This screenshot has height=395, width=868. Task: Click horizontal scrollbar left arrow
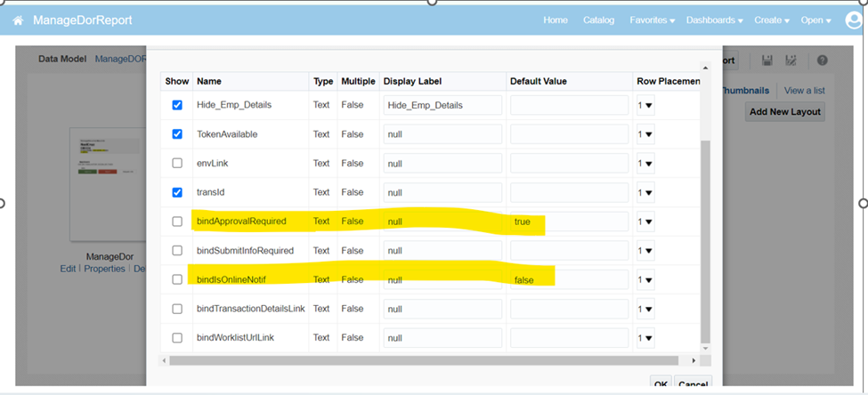tap(164, 360)
